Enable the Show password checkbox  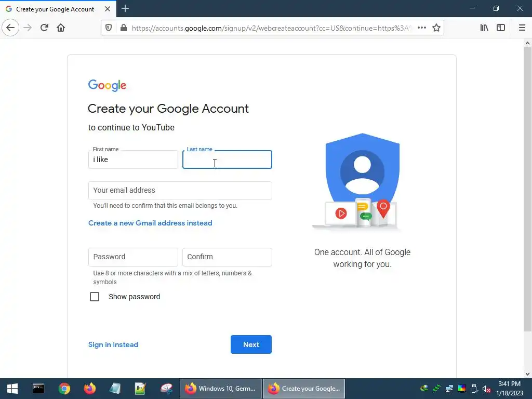(x=95, y=297)
